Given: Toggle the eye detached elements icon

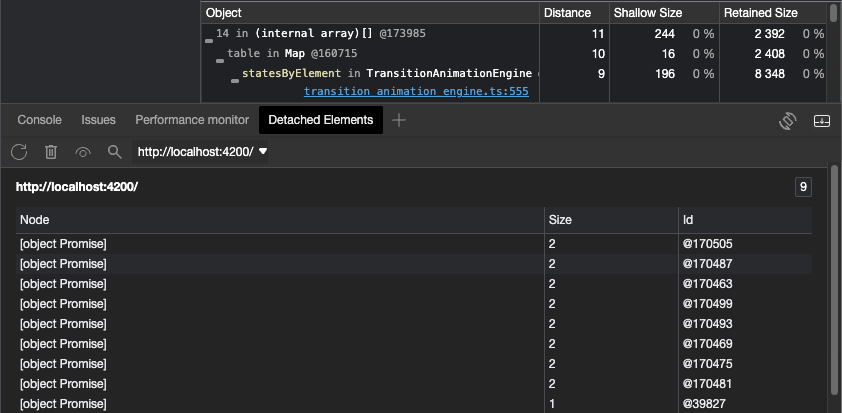Looking at the screenshot, I should tap(83, 153).
